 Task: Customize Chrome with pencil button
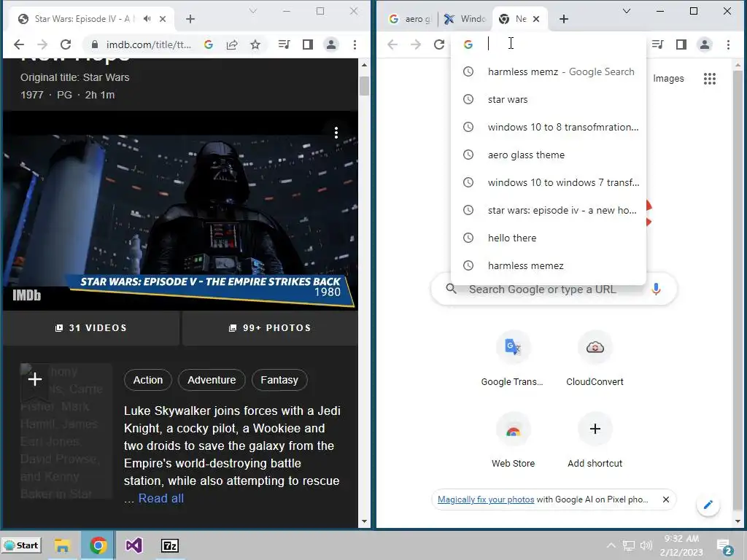(x=708, y=505)
